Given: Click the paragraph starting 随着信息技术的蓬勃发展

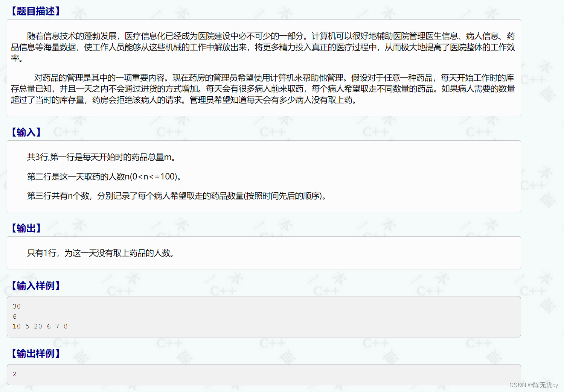Looking at the screenshot, I should pos(263,47).
